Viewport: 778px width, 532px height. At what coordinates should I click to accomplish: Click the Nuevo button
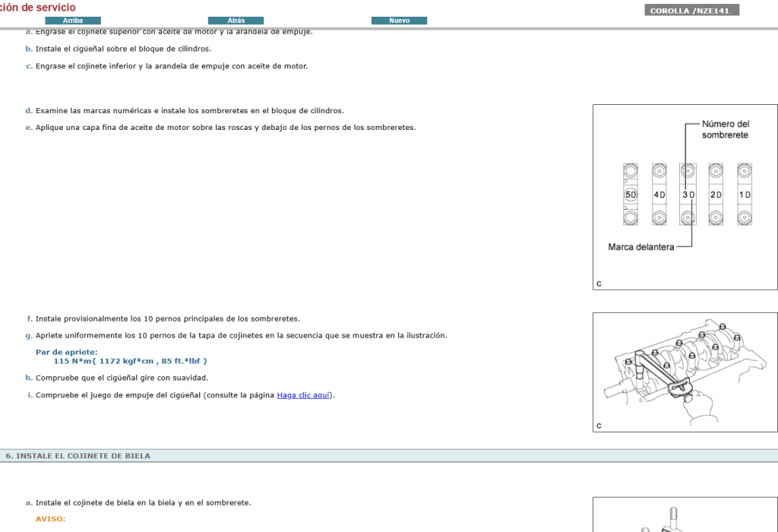coord(399,20)
